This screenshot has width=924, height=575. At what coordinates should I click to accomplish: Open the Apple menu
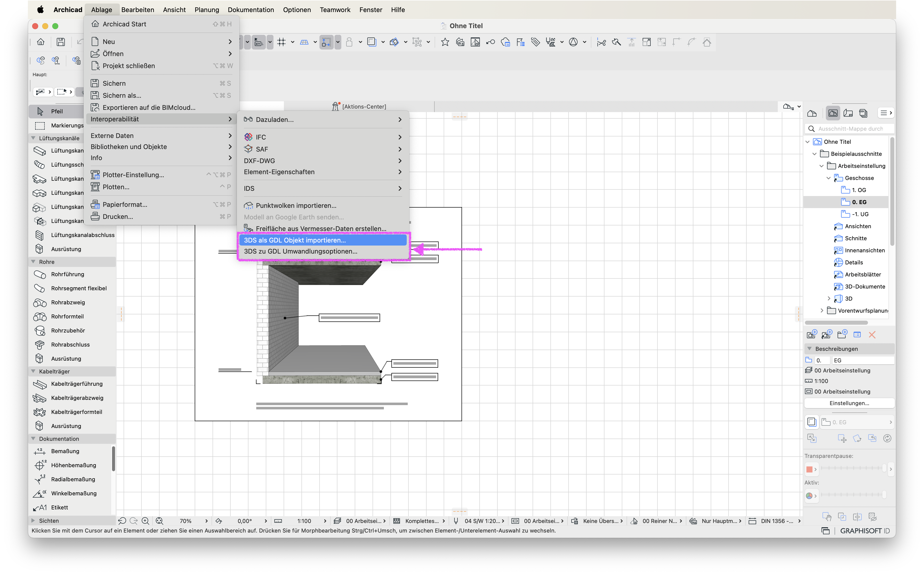40,10
